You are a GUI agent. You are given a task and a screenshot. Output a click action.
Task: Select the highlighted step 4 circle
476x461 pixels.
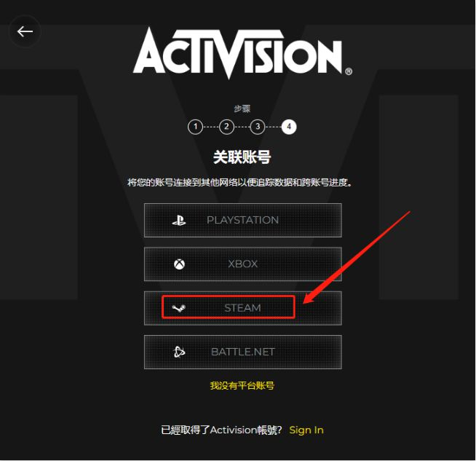point(289,127)
